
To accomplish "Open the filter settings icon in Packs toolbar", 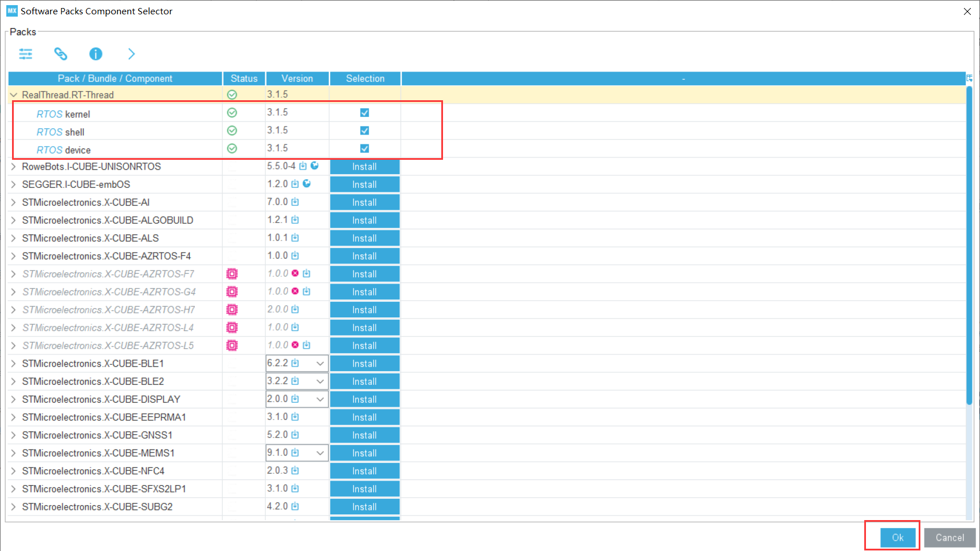I will 26,54.
